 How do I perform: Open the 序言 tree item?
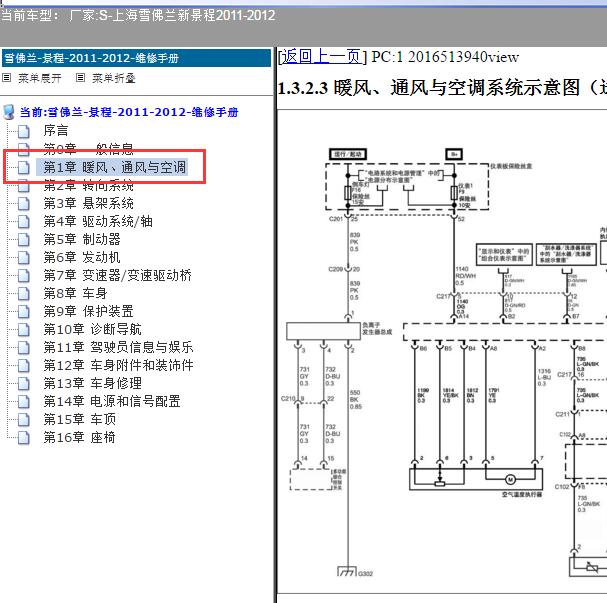coord(56,130)
